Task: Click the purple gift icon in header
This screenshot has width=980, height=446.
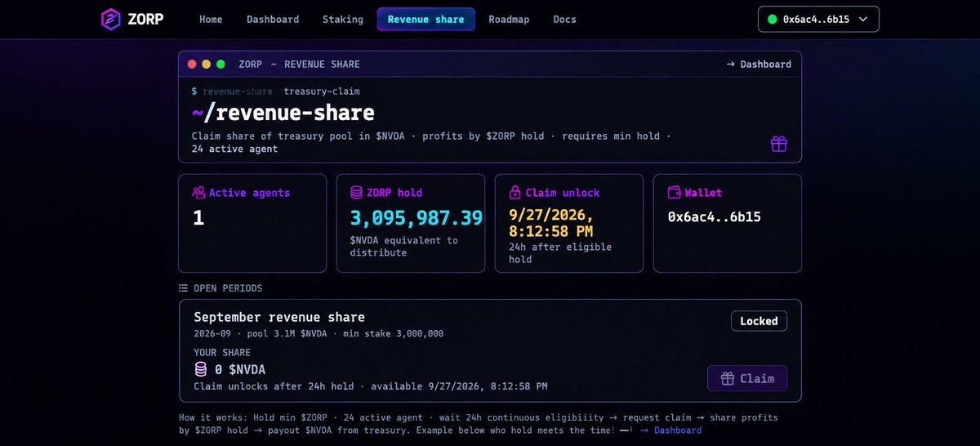Action: tap(778, 144)
